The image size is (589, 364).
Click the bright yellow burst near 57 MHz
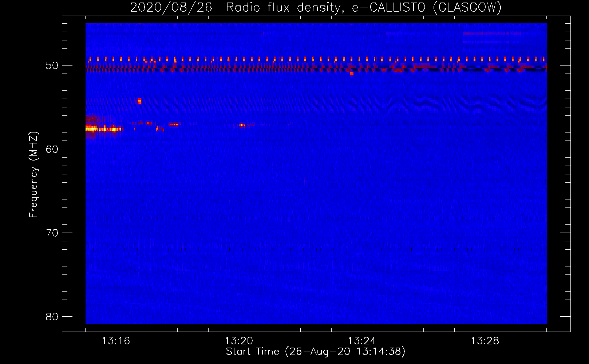103,128
